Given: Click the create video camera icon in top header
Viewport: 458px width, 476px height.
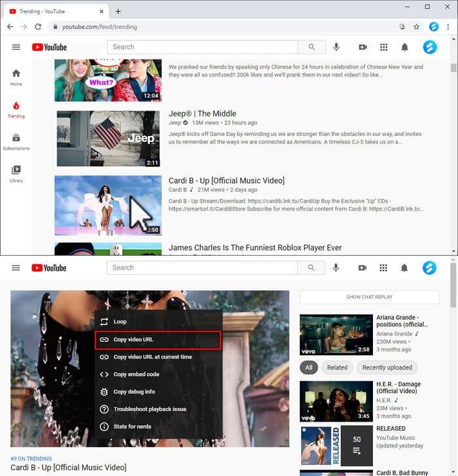Looking at the screenshot, I should pos(362,47).
